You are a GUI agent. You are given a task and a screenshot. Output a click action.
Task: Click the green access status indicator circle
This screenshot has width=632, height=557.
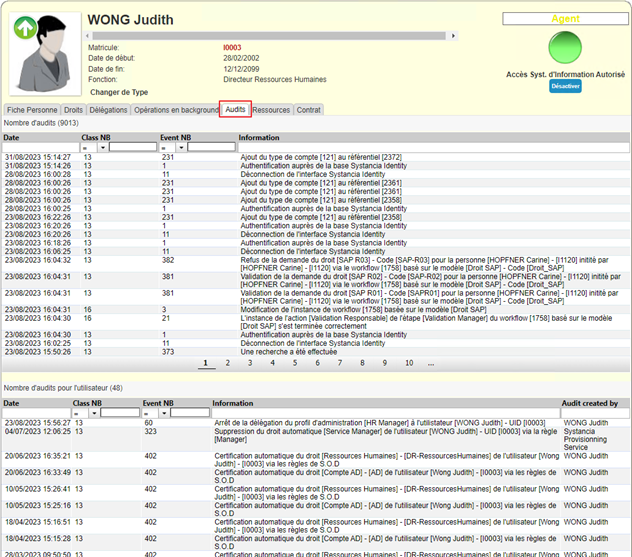[565, 49]
